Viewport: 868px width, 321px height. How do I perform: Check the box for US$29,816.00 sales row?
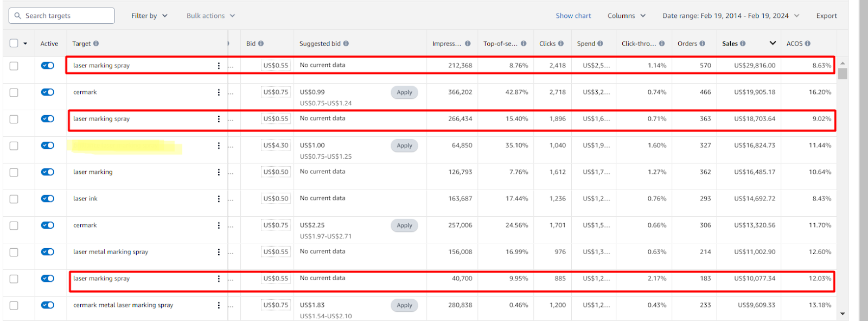[14, 66]
